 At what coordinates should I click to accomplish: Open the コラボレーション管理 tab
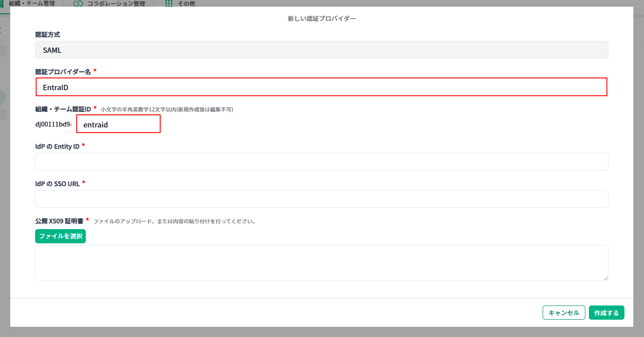[109, 4]
